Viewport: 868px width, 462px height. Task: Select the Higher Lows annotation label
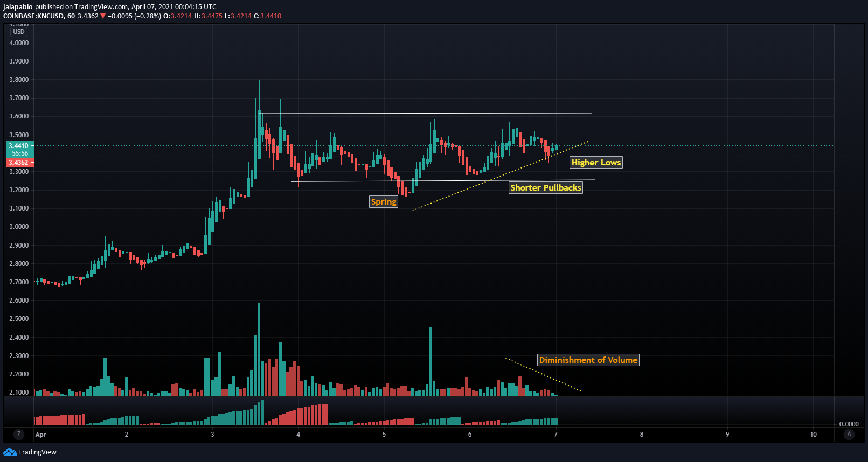point(596,162)
